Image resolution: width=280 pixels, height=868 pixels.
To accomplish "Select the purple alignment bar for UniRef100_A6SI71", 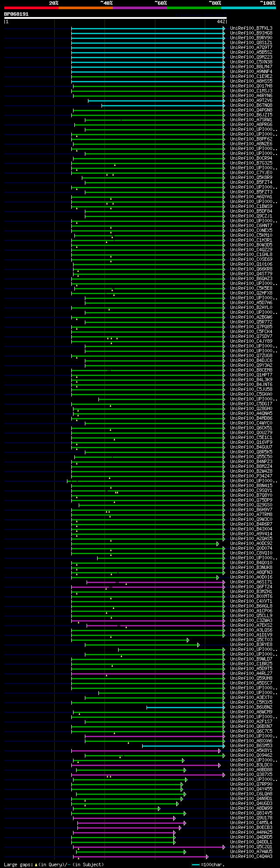I will pyautogui.click(x=156, y=582).
